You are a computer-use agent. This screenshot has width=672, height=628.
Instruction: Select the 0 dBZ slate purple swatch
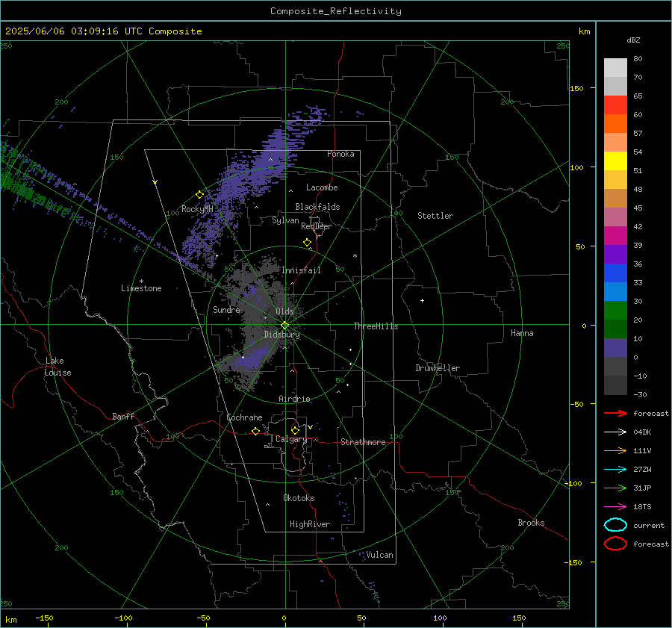pyautogui.click(x=615, y=348)
